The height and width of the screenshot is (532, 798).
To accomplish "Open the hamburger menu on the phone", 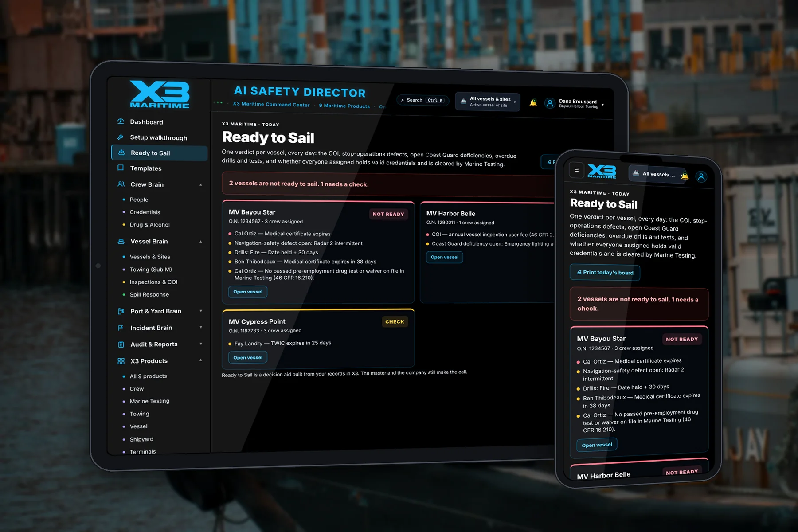I will [576, 169].
